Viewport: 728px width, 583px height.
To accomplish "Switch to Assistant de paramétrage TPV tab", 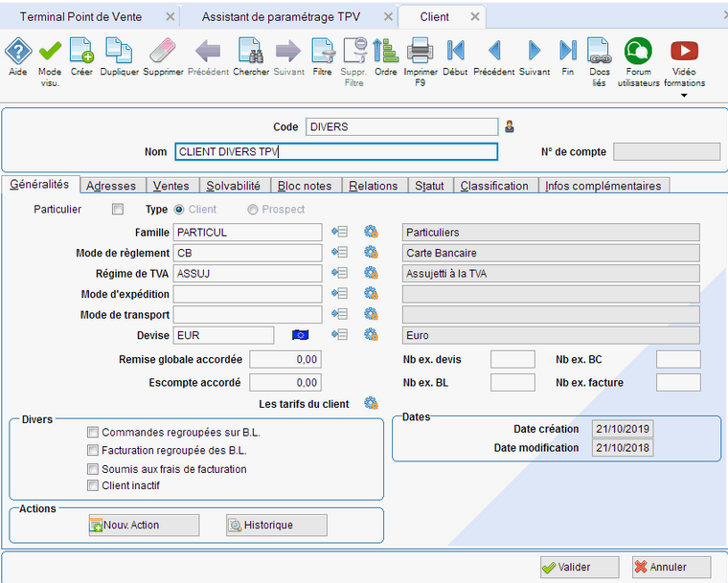I will point(281,16).
